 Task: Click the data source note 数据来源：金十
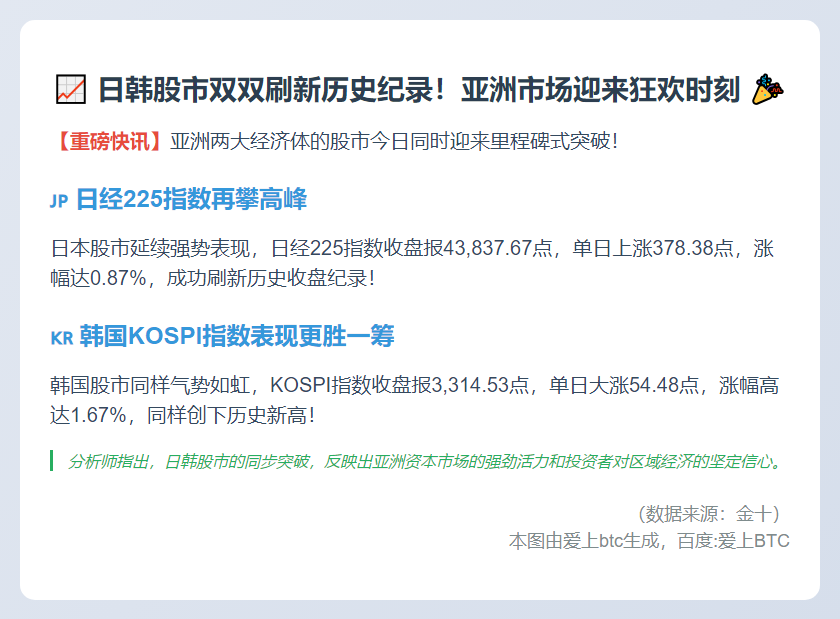(708, 514)
